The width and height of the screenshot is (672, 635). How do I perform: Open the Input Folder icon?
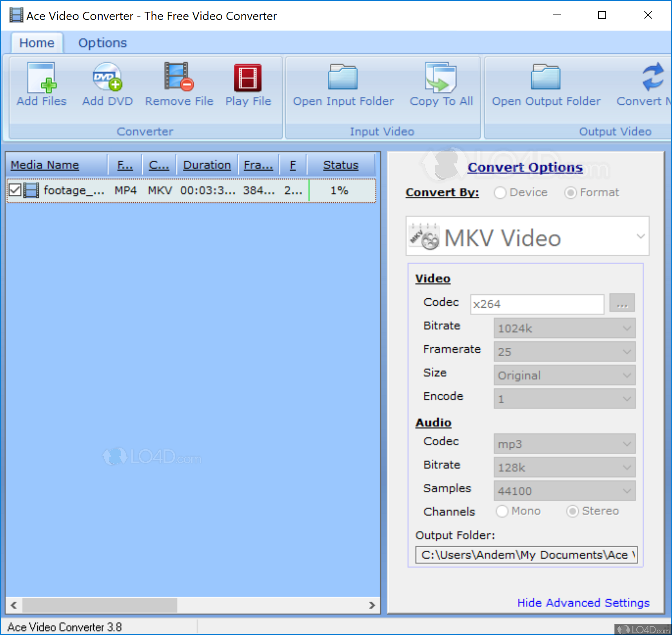coord(343,77)
